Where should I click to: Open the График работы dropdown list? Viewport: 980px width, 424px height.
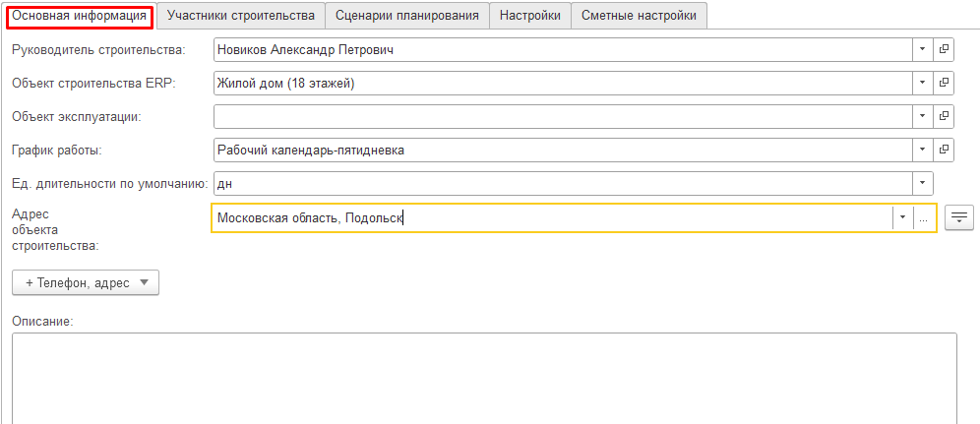point(923,150)
